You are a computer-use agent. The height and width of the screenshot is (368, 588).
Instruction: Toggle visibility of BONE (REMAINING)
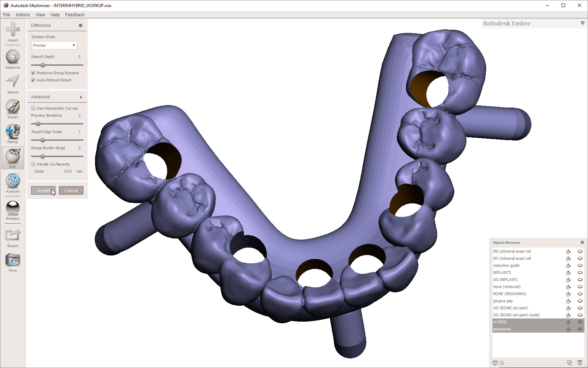click(x=580, y=294)
